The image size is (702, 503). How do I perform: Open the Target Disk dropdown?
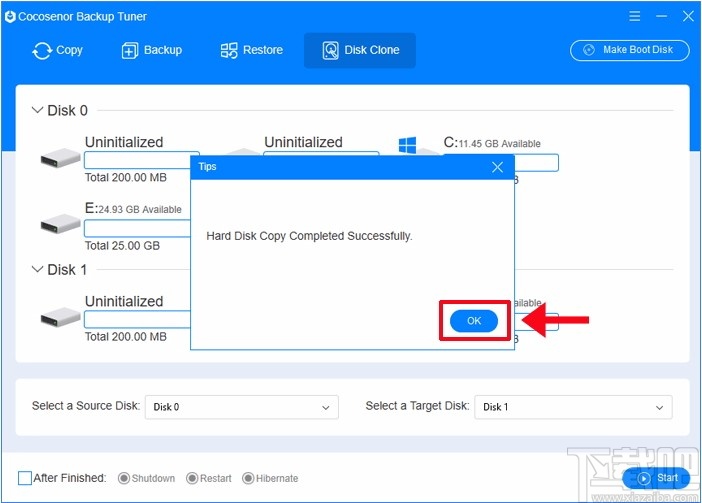(x=573, y=407)
